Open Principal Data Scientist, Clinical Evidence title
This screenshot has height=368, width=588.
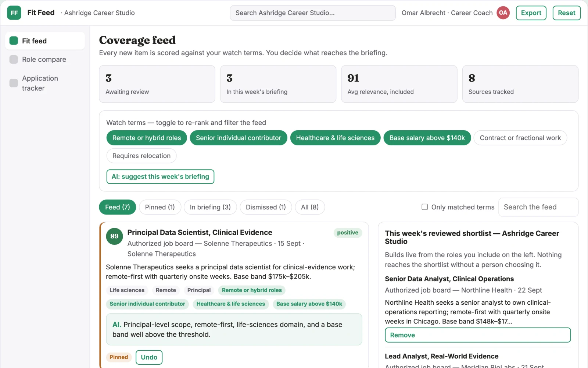click(200, 233)
